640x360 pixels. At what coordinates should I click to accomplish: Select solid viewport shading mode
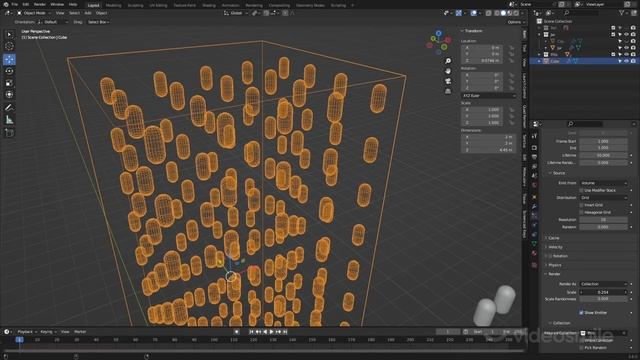point(503,13)
